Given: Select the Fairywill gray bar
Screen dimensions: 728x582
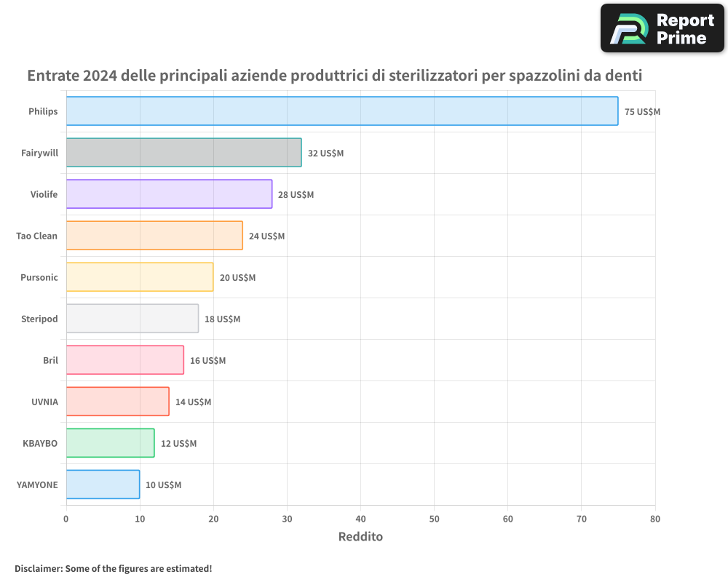Looking at the screenshot, I should 183,153.
